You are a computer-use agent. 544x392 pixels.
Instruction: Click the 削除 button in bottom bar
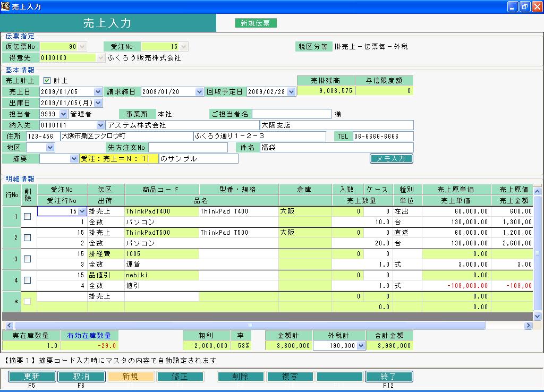pyautogui.click(x=241, y=377)
